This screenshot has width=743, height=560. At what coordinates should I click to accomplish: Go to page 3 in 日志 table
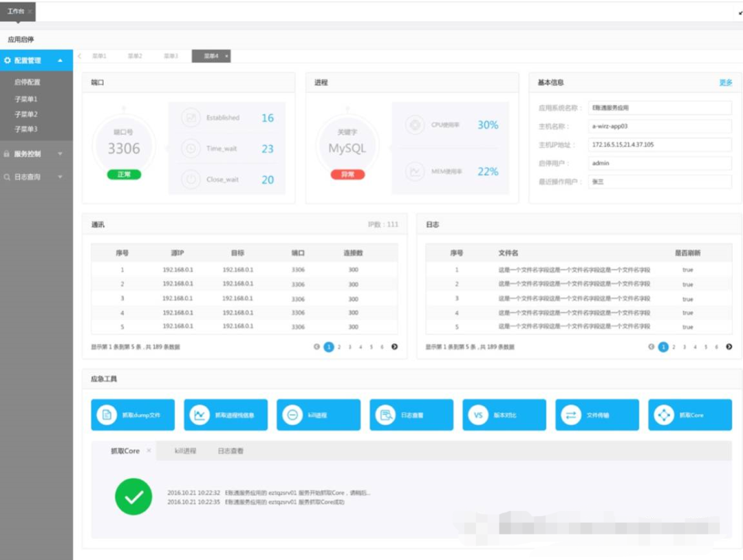click(x=685, y=347)
